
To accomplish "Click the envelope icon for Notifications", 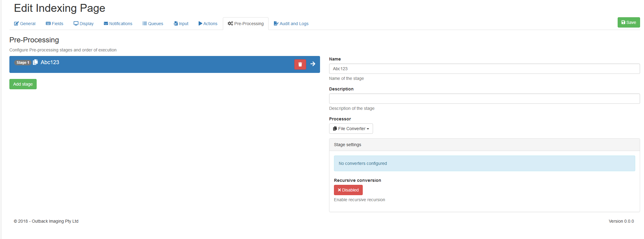I will pos(106,24).
